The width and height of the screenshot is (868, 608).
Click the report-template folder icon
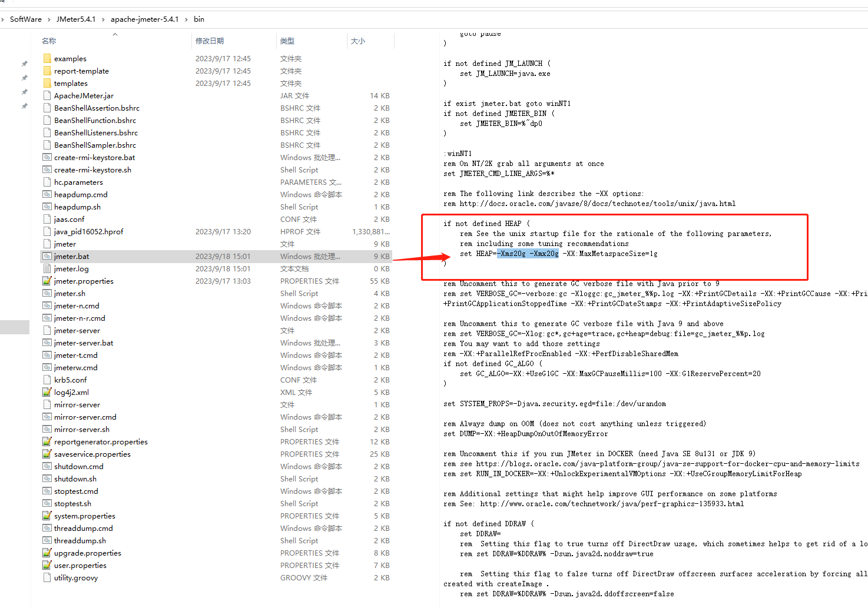(x=47, y=71)
